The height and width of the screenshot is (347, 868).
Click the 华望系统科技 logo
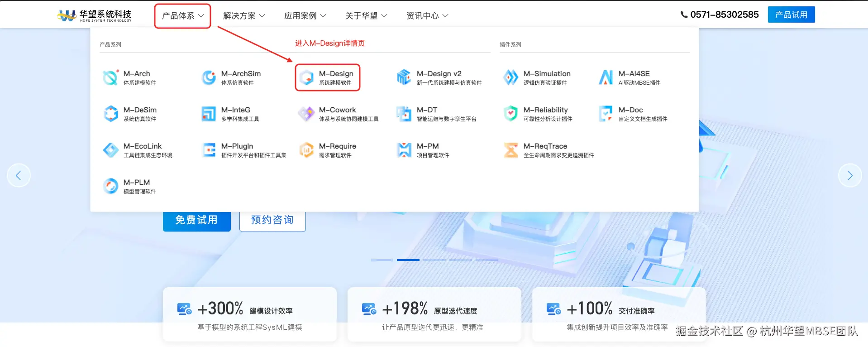94,16
